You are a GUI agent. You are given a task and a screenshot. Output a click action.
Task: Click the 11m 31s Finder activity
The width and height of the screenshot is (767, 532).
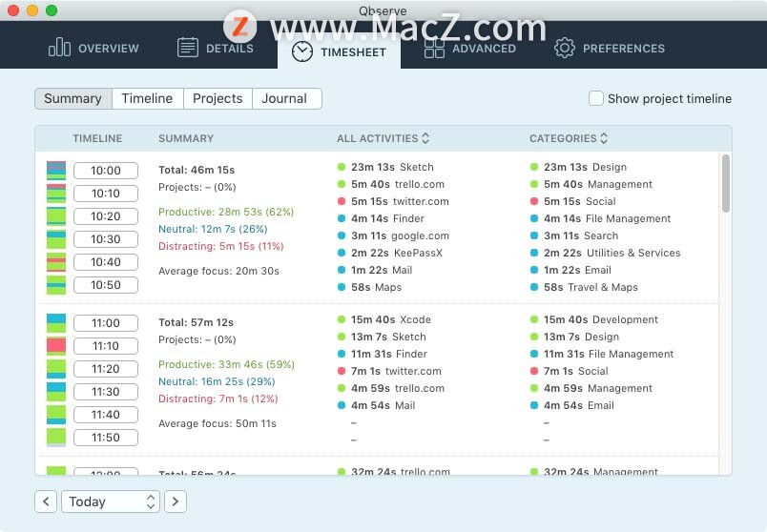pyautogui.click(x=383, y=354)
